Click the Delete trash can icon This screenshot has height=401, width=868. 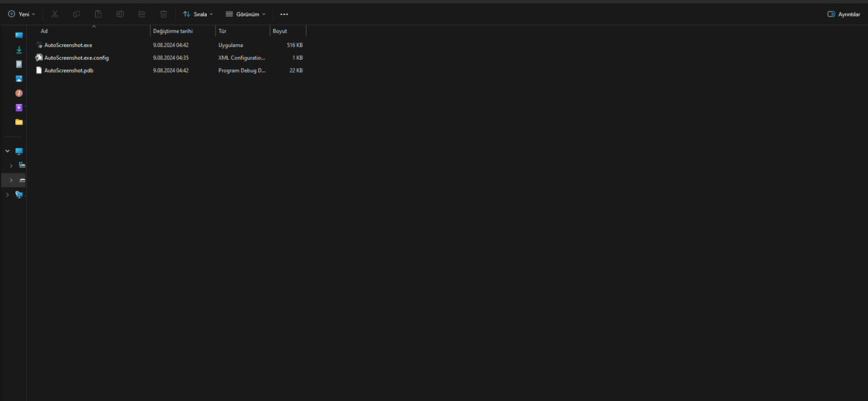point(163,14)
